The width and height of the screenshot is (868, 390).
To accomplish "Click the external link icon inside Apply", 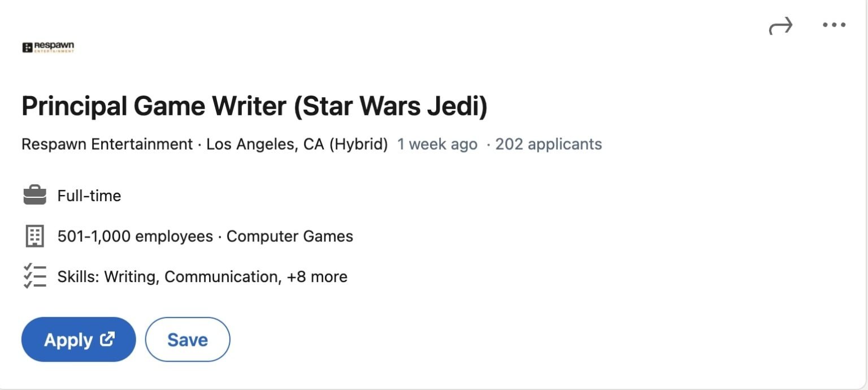I will click(107, 339).
